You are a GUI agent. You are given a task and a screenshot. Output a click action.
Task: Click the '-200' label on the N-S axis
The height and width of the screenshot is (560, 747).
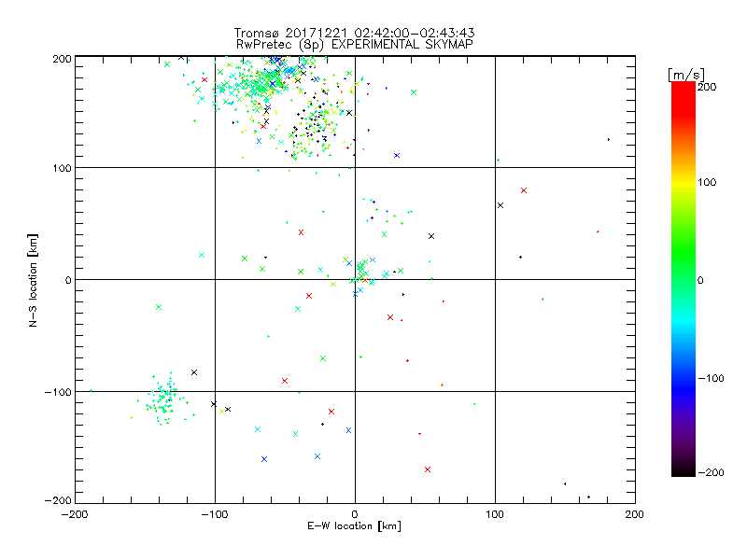pos(58,500)
